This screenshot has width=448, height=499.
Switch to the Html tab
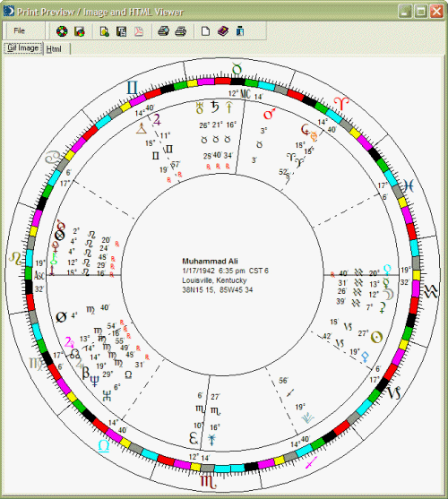tap(54, 49)
